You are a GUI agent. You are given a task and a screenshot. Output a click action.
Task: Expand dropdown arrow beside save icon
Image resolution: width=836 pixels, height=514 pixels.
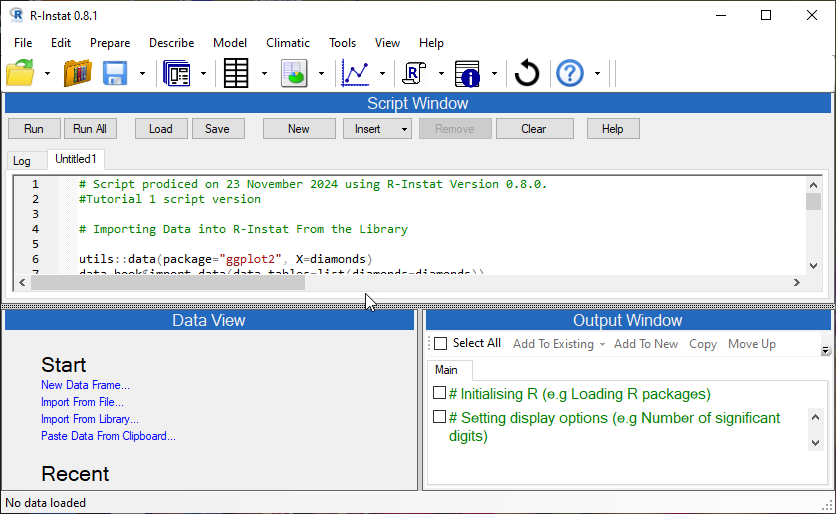tap(142, 73)
